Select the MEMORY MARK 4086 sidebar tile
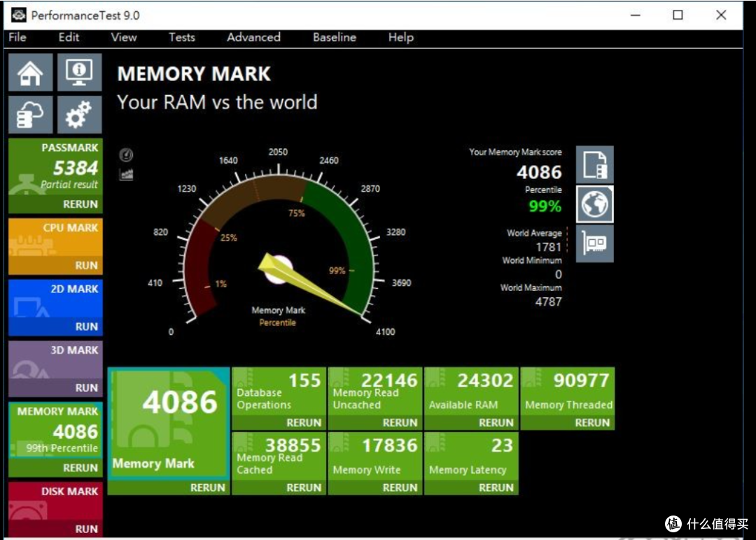 click(x=55, y=429)
